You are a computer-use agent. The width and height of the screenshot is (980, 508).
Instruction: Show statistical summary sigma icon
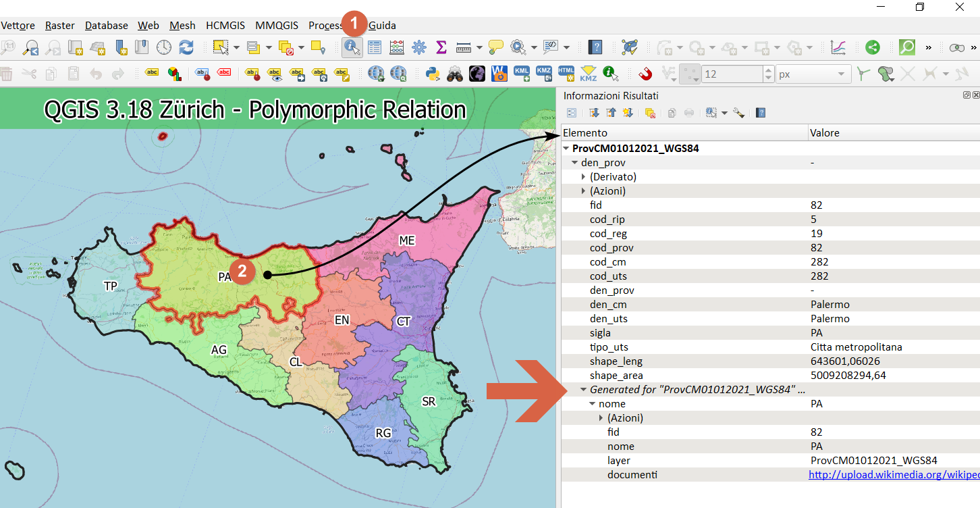pyautogui.click(x=441, y=47)
